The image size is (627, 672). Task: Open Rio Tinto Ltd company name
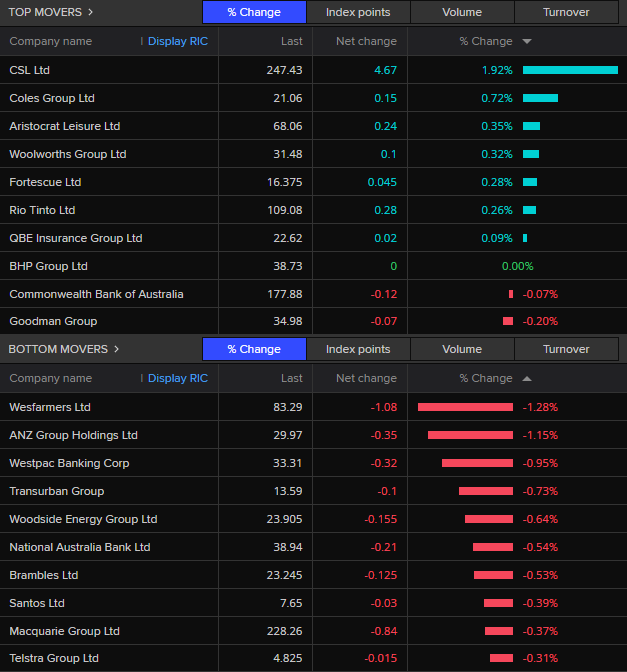[42, 210]
